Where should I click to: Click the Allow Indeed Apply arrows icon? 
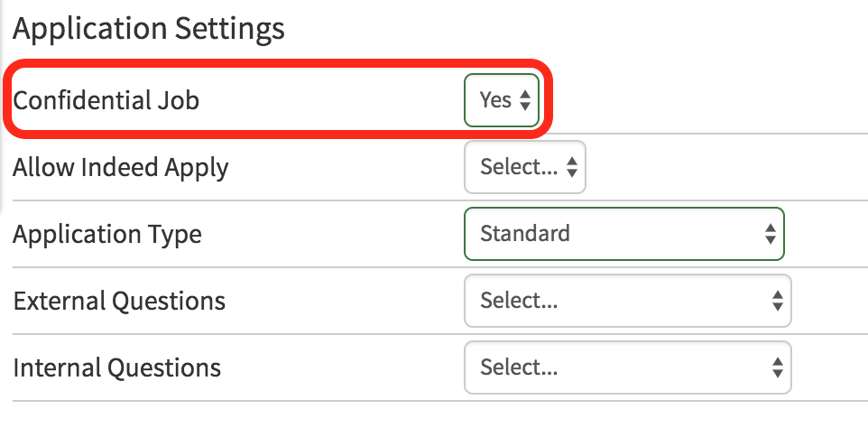coord(572,167)
